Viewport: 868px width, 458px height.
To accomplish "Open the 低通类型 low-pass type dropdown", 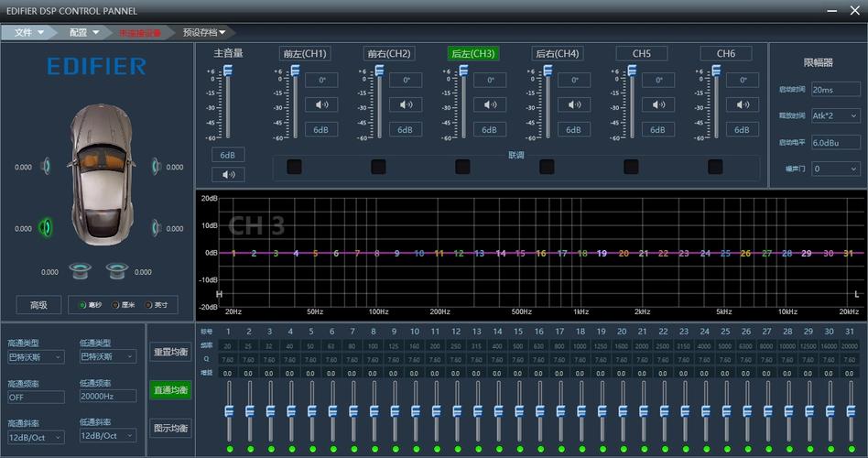I will click(x=108, y=356).
